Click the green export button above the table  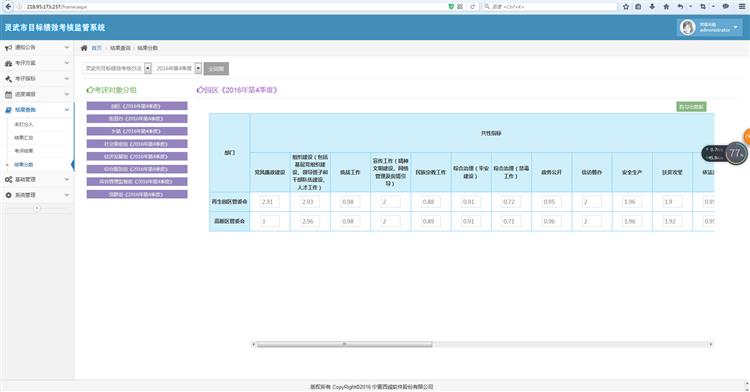(691, 107)
